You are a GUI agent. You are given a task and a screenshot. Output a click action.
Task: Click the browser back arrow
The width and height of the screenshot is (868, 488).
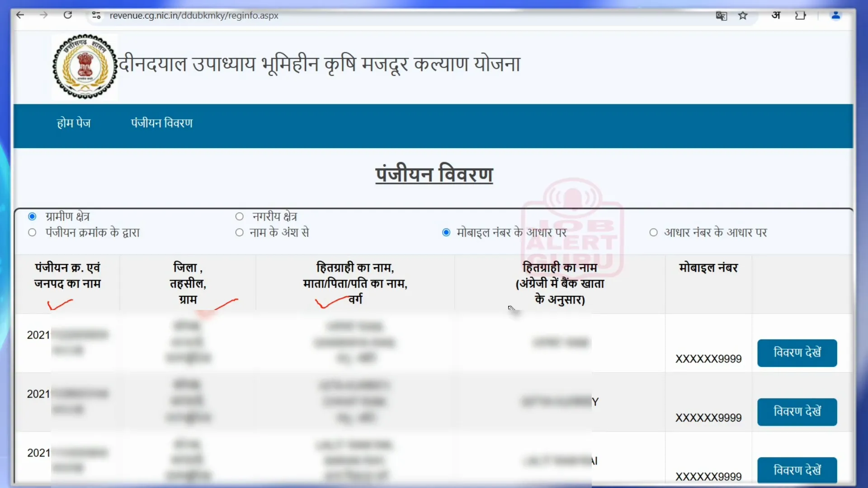(x=20, y=15)
